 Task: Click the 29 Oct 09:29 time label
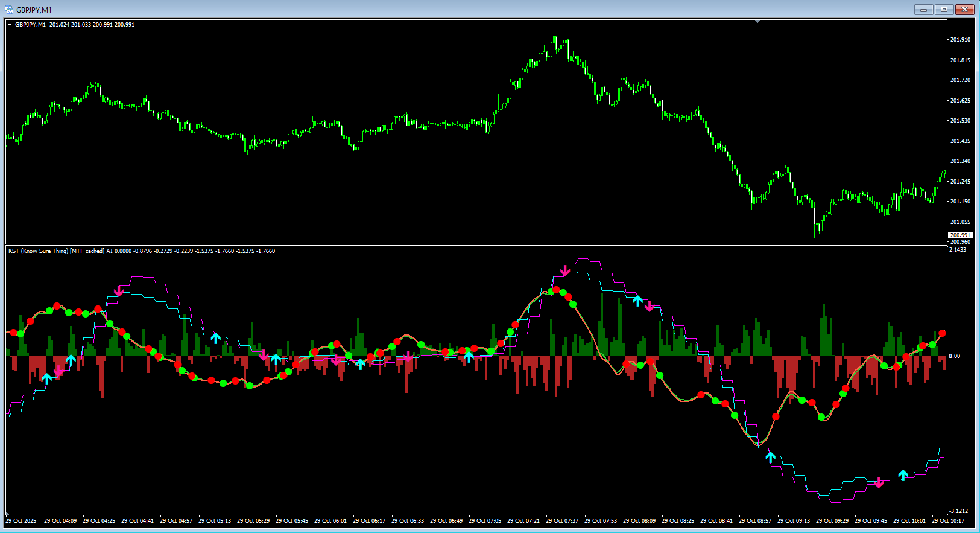pyautogui.click(x=832, y=521)
